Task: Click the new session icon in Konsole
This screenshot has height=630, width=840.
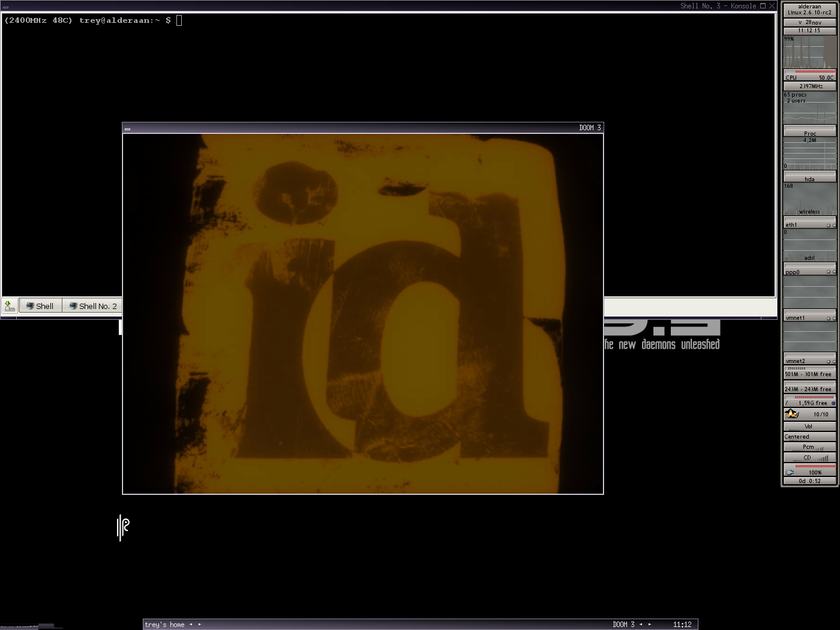Action: tap(10, 306)
